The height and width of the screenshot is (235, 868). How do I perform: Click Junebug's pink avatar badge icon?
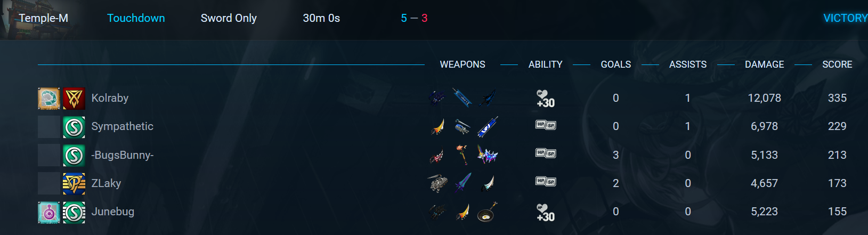(49, 213)
